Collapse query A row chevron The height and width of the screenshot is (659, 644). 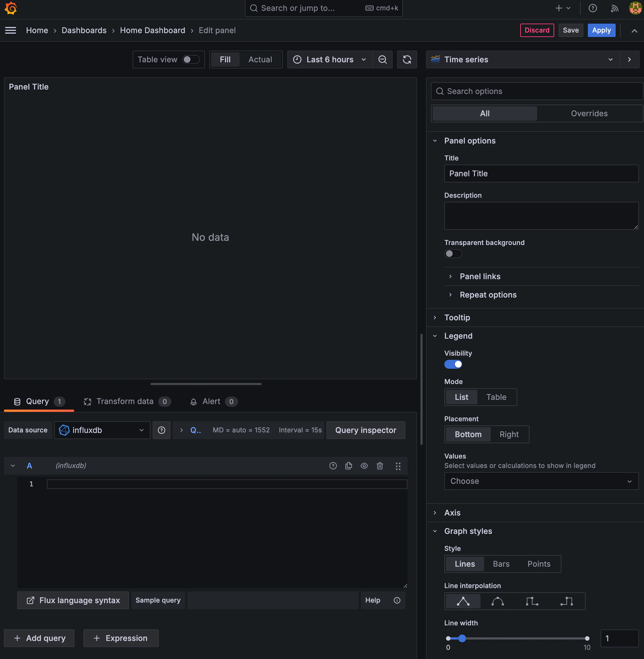point(13,466)
